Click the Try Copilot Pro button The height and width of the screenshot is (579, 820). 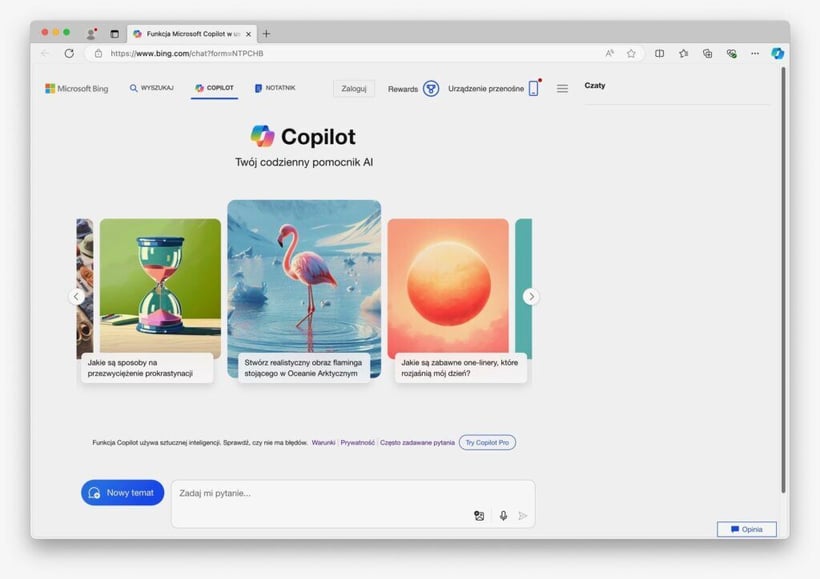click(487, 442)
